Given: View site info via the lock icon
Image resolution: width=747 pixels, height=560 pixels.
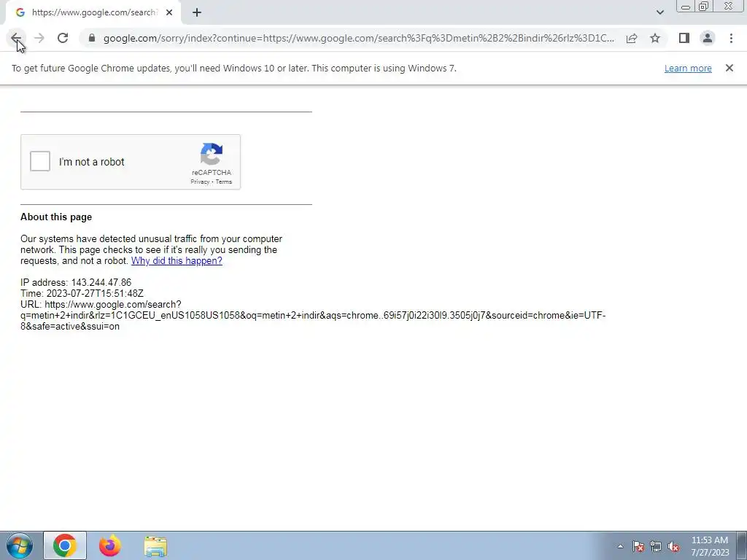Looking at the screenshot, I should 92,38.
